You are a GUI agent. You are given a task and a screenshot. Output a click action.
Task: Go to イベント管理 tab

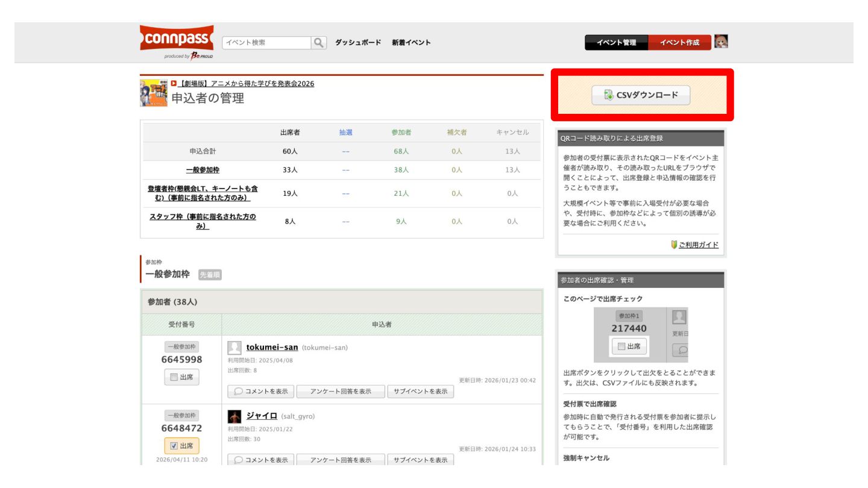point(617,42)
